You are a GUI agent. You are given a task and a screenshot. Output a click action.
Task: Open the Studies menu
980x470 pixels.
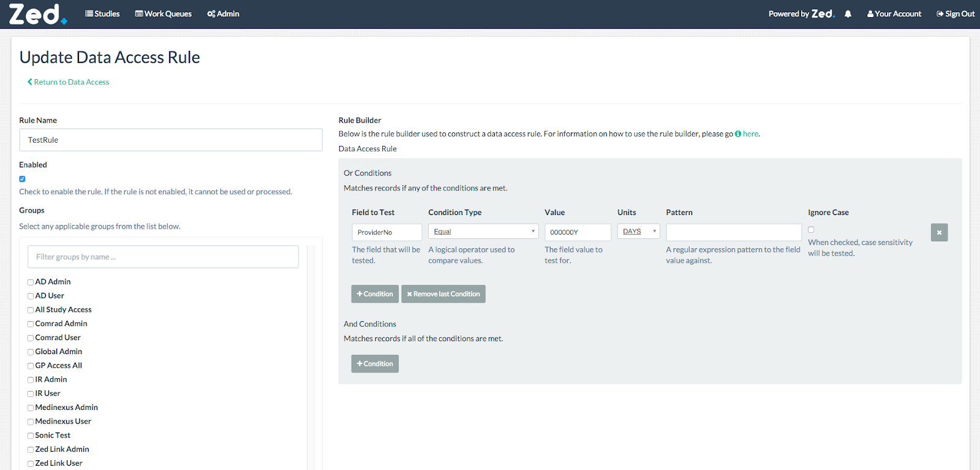(x=102, y=13)
